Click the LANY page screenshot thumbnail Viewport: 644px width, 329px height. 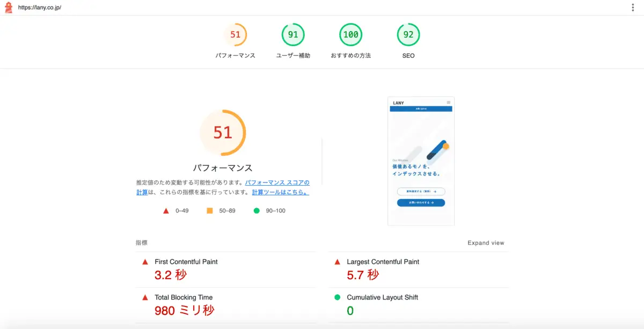[x=421, y=161]
